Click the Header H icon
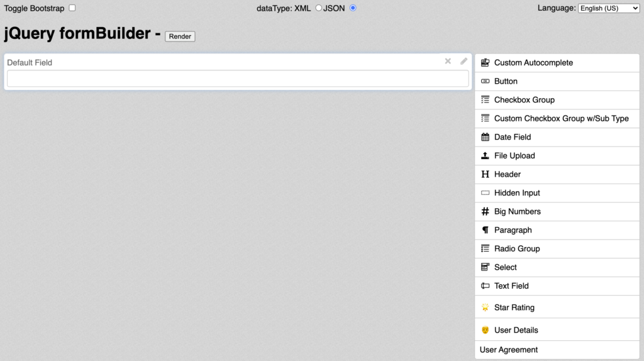Screen dimensions: 644x361 point(485,174)
